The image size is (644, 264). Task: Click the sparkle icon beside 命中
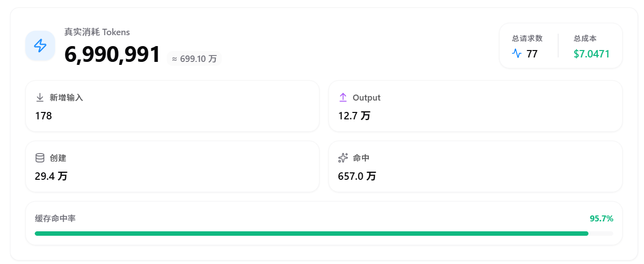(343, 158)
